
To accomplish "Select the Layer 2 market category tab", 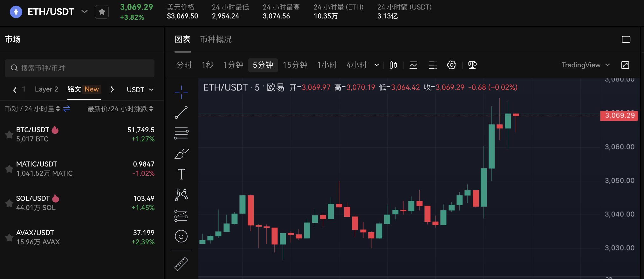I will [x=46, y=89].
